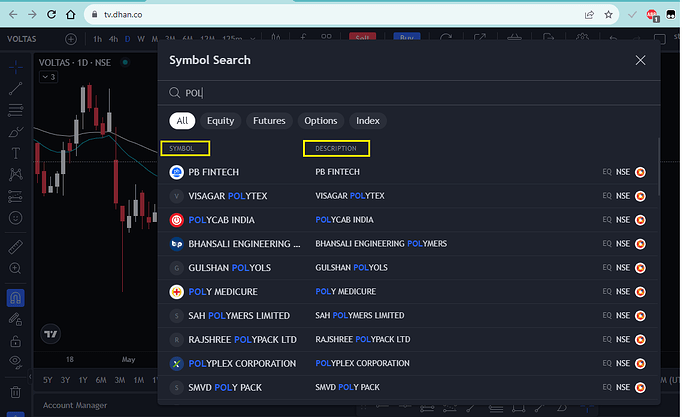Screen dimensions: 690x417
Task: Collapse the indicator legend showing 3
Action: tap(48, 77)
